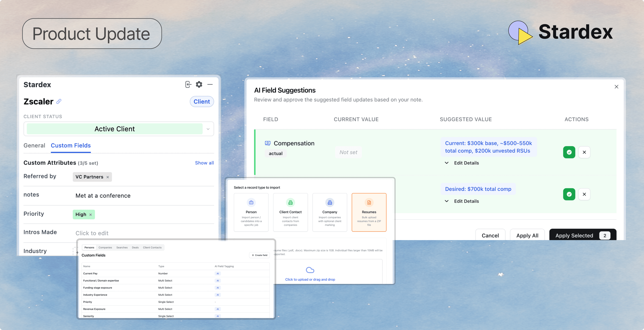Click the export/log-out icon on the Stardex card
Viewport: 644px width, 330px height.
tap(188, 84)
